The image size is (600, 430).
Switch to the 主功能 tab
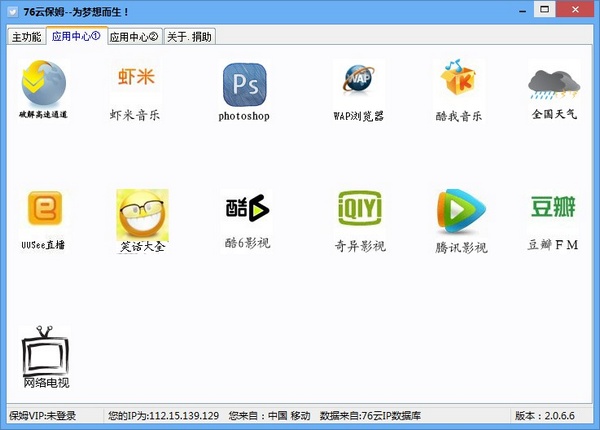point(26,37)
